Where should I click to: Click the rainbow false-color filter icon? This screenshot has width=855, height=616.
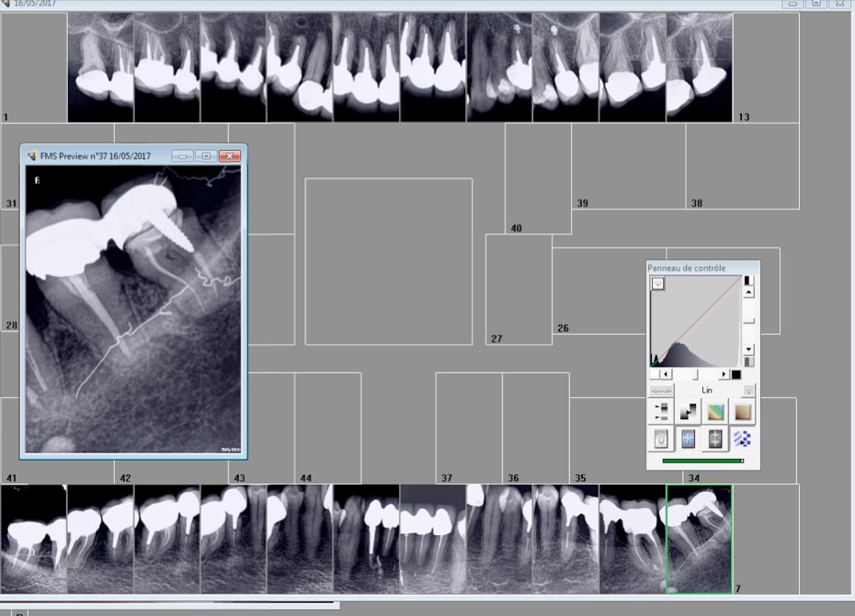point(716,412)
